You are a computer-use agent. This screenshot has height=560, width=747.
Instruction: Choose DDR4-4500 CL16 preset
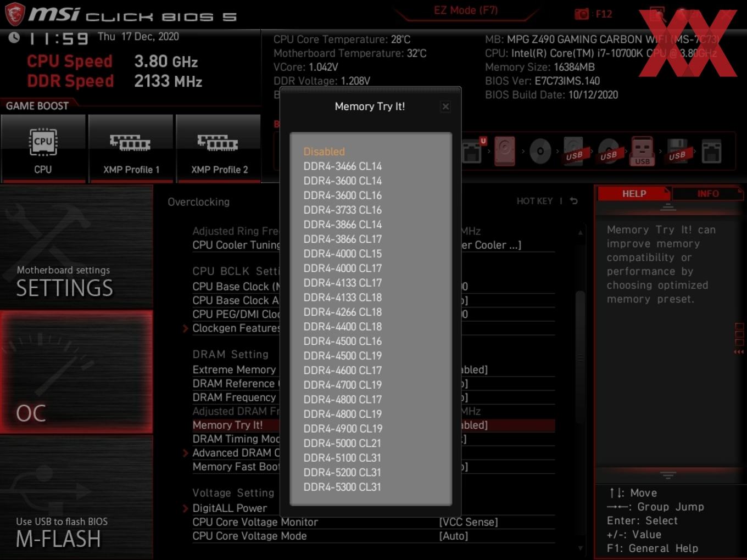click(x=343, y=341)
